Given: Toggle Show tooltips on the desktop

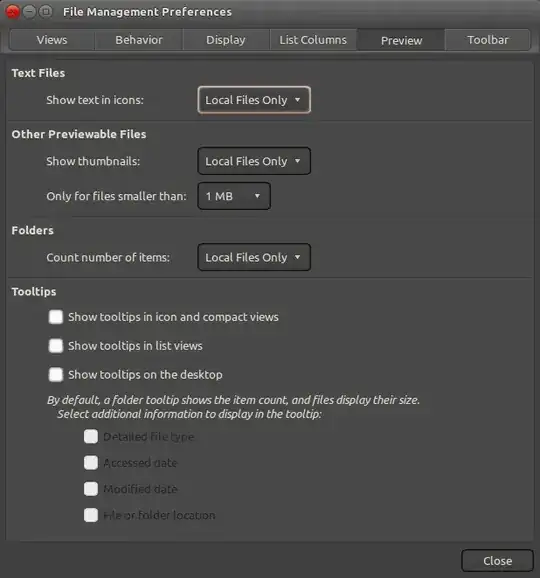Looking at the screenshot, I should coord(56,375).
